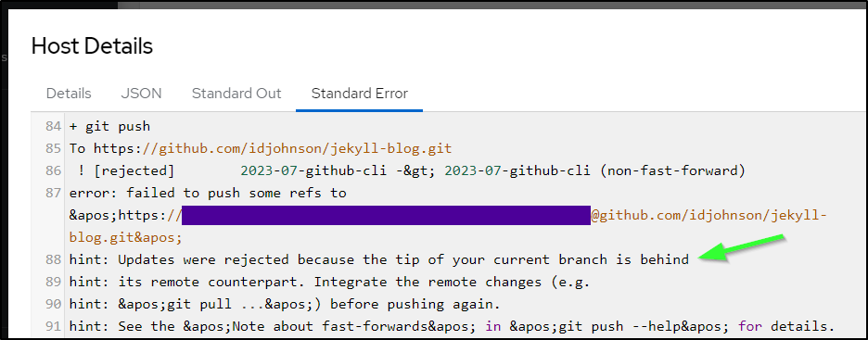
Task: Click the purple redacted token bar
Action: (386, 215)
